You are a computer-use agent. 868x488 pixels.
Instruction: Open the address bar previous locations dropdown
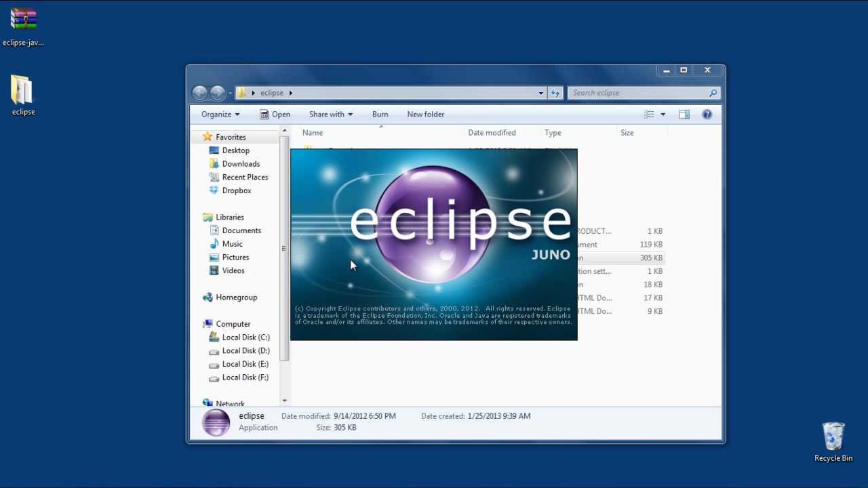pyautogui.click(x=541, y=93)
